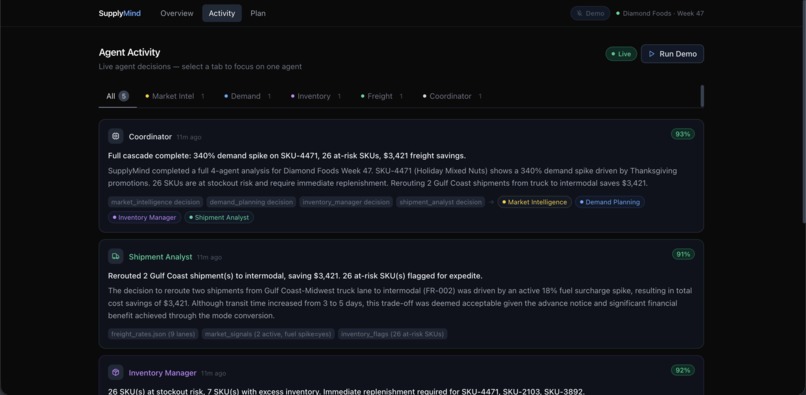Click the 93% confidence badge on Coordinator
The image size is (806, 395).
(683, 134)
